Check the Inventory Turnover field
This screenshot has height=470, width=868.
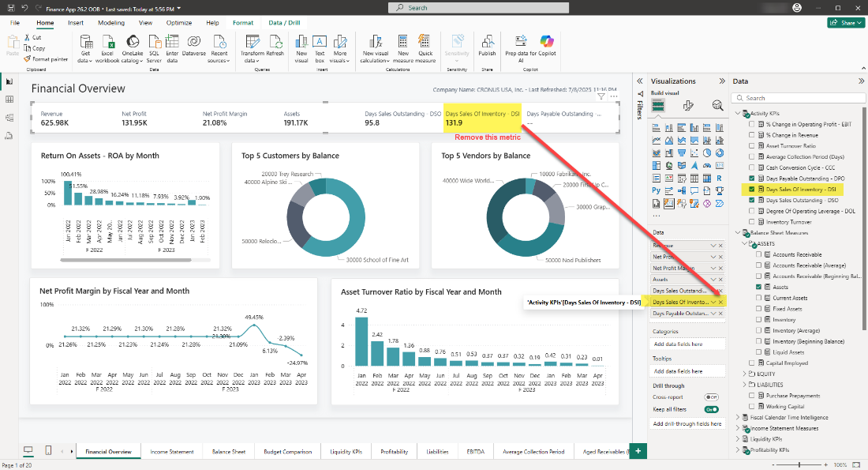pos(752,222)
